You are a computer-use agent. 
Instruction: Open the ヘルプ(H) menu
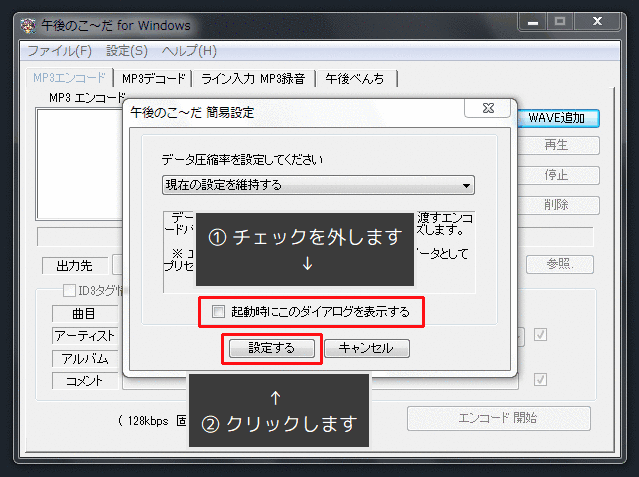pyautogui.click(x=189, y=50)
